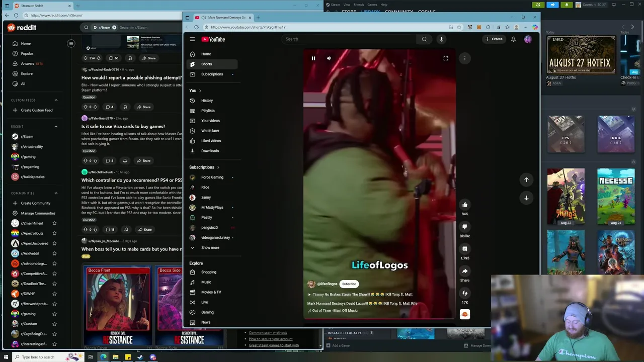Share the phishing attempt Reddit post

(143, 107)
